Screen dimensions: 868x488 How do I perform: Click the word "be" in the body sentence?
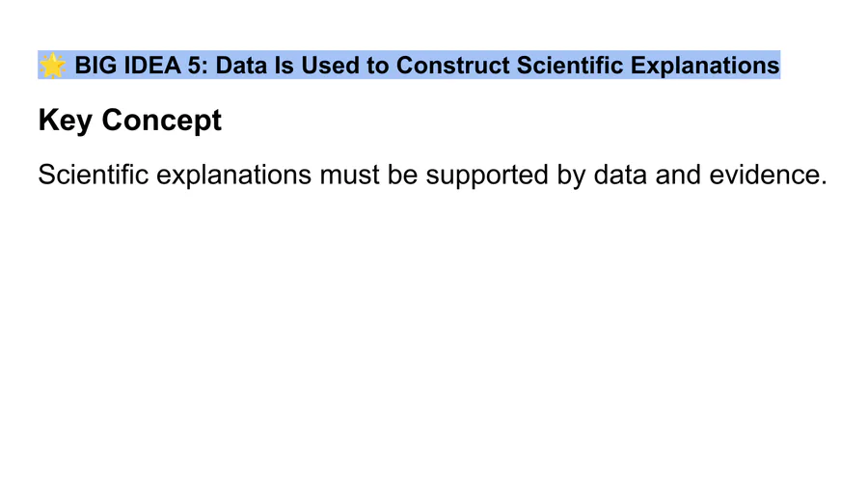[x=402, y=176]
